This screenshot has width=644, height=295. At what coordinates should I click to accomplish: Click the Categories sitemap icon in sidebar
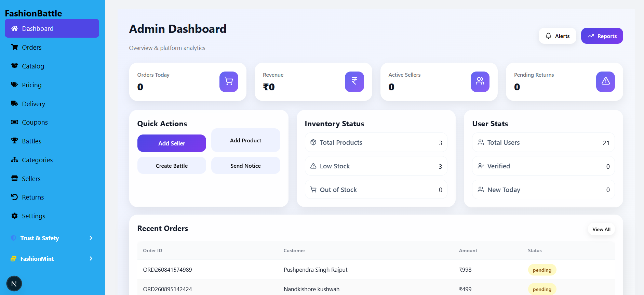[14, 159]
